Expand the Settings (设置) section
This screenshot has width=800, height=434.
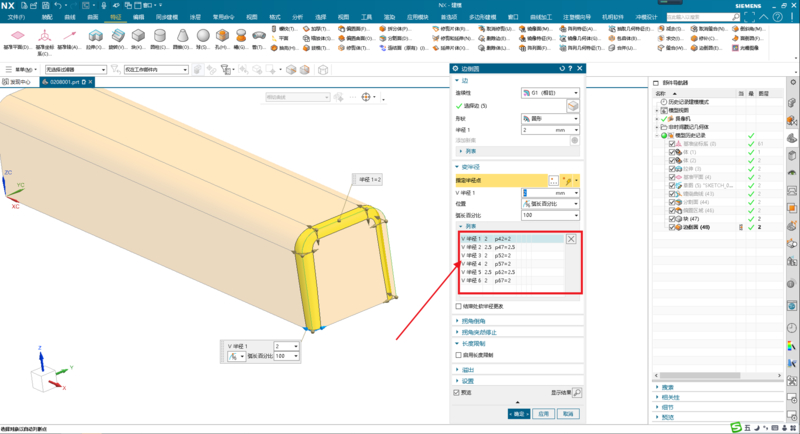coord(468,380)
